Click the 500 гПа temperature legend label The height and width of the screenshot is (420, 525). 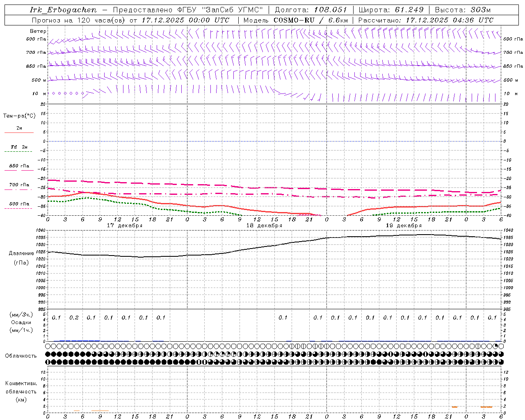point(19,204)
